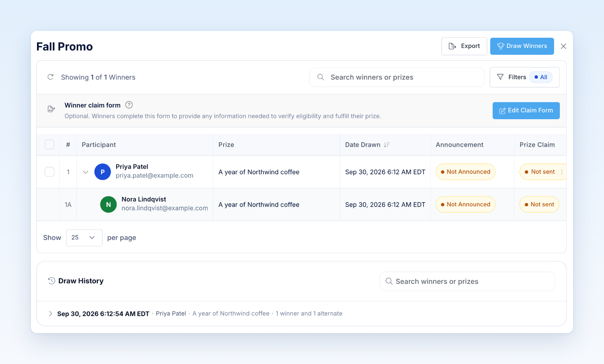Collapse Priya Patel's alternate row chevron

pos(85,172)
